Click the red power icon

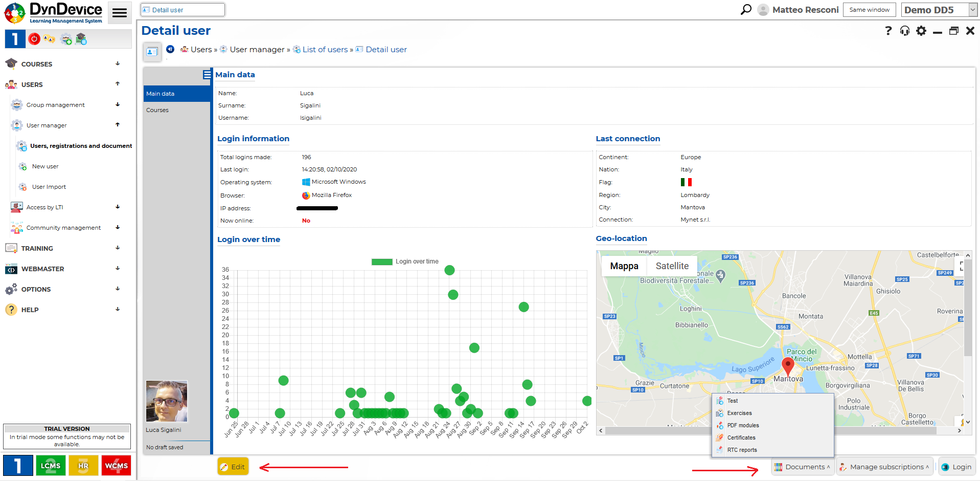pyautogui.click(x=34, y=39)
